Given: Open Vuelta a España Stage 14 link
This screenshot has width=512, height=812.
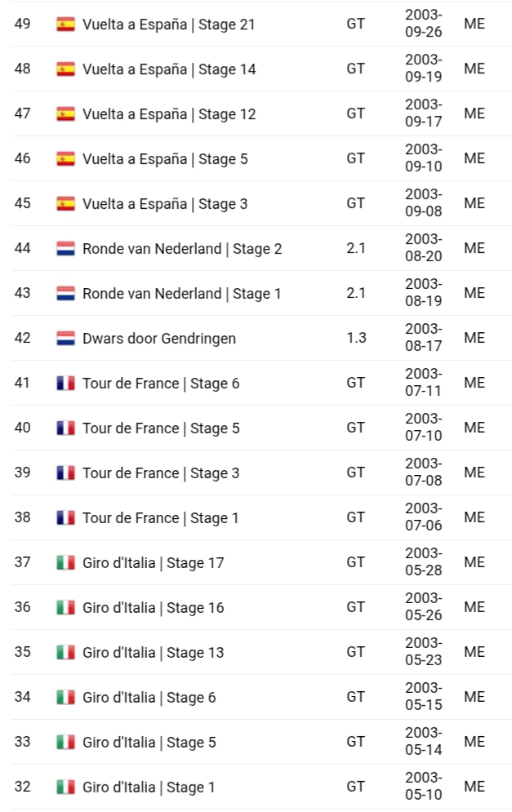Looking at the screenshot, I should [169, 69].
